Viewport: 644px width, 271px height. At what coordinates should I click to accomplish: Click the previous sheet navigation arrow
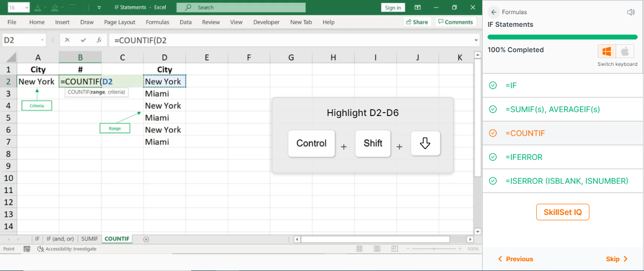click(x=8, y=239)
